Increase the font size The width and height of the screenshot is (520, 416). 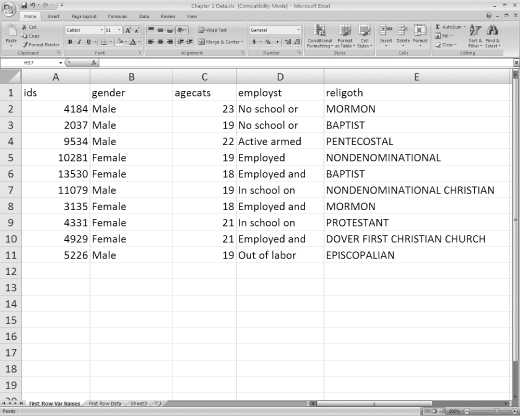pos(128,30)
